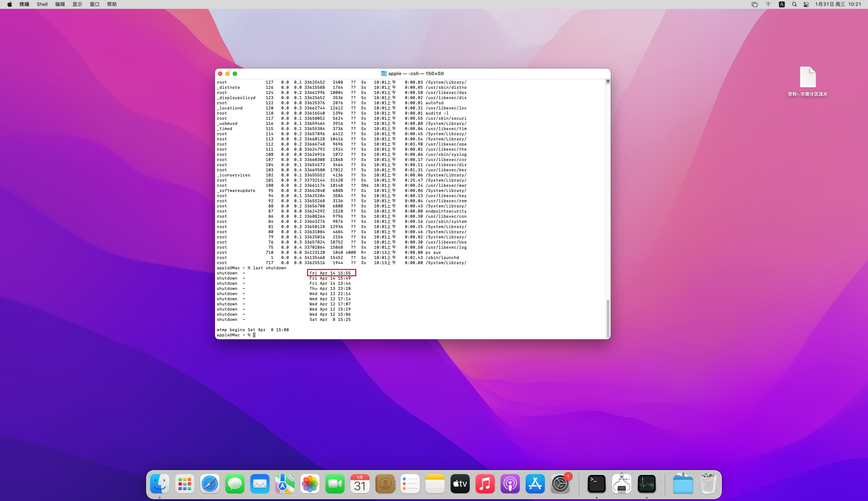This screenshot has height=501, width=868.
Task: Open the Downloads folder in Dock
Action: pyautogui.click(x=683, y=484)
